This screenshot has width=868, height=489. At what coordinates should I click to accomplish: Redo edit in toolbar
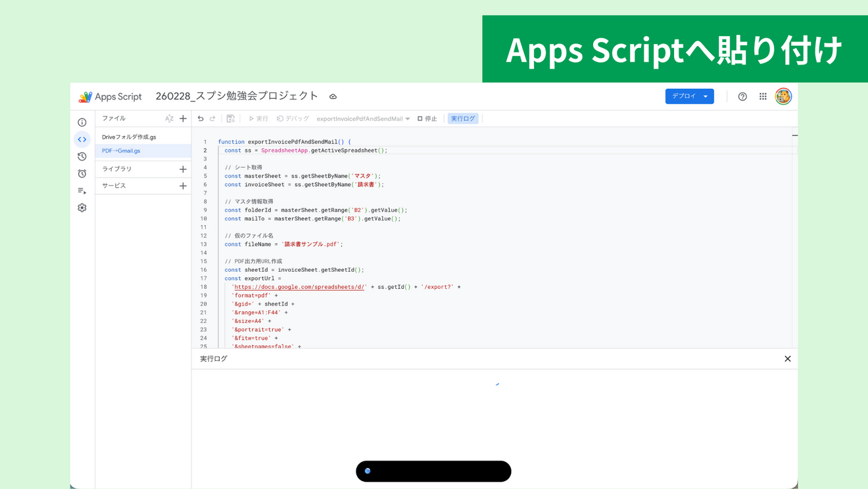tap(212, 118)
